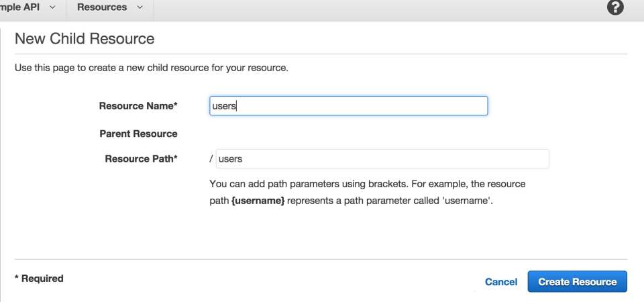Select the New Child Resource heading
This screenshot has width=644, height=302.
pyautogui.click(x=85, y=39)
